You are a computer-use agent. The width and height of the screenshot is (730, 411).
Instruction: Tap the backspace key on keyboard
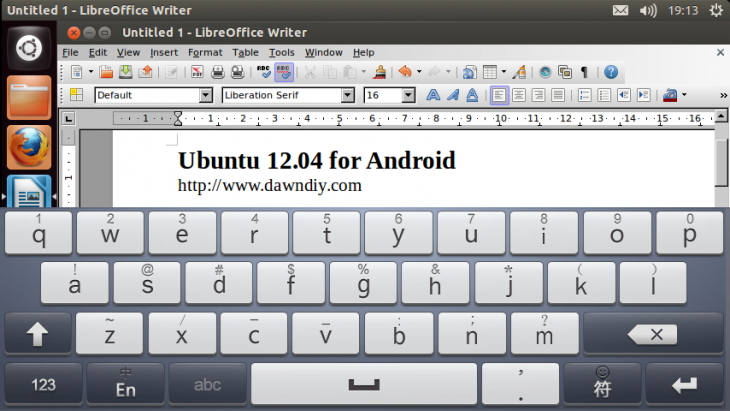pos(653,334)
